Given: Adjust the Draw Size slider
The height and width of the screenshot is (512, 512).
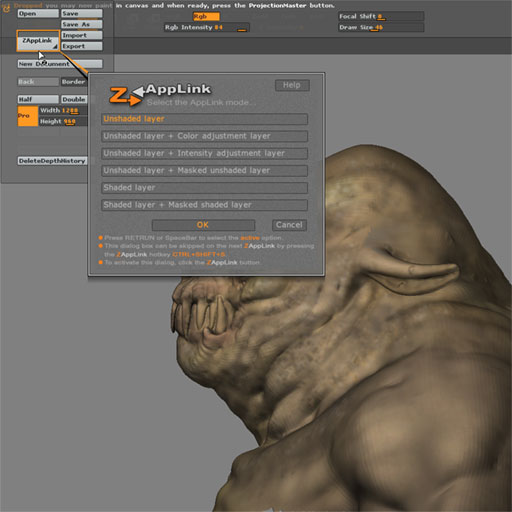Looking at the screenshot, I should [381, 27].
